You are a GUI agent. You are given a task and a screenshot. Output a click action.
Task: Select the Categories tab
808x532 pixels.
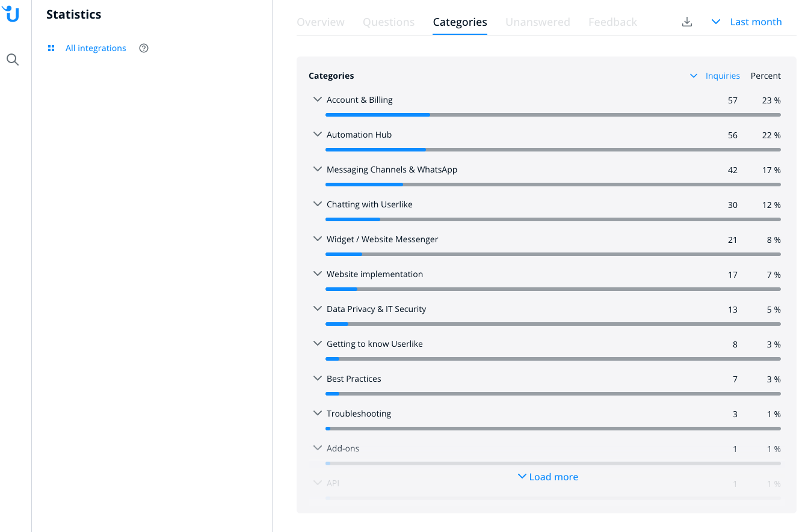[x=460, y=22]
